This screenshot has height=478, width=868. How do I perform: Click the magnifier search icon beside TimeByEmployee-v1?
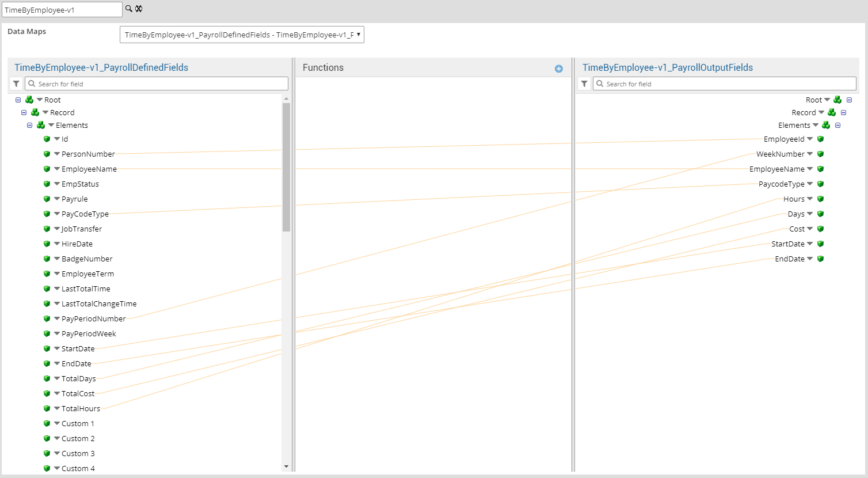point(129,9)
